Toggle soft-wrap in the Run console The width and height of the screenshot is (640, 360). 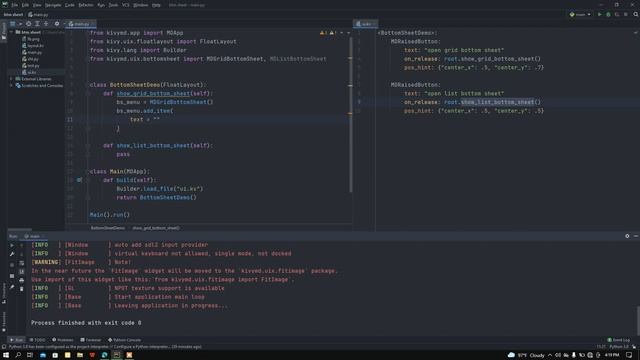(x=22, y=263)
